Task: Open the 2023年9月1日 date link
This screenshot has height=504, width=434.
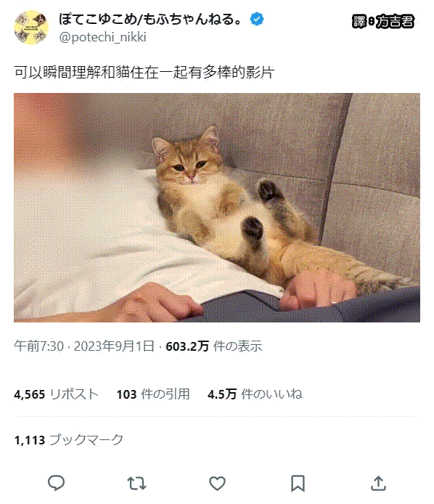Action: (114, 346)
